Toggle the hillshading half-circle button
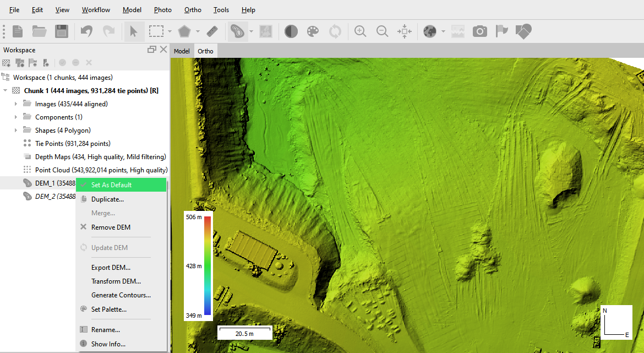This screenshot has width=644, height=353. tap(291, 31)
